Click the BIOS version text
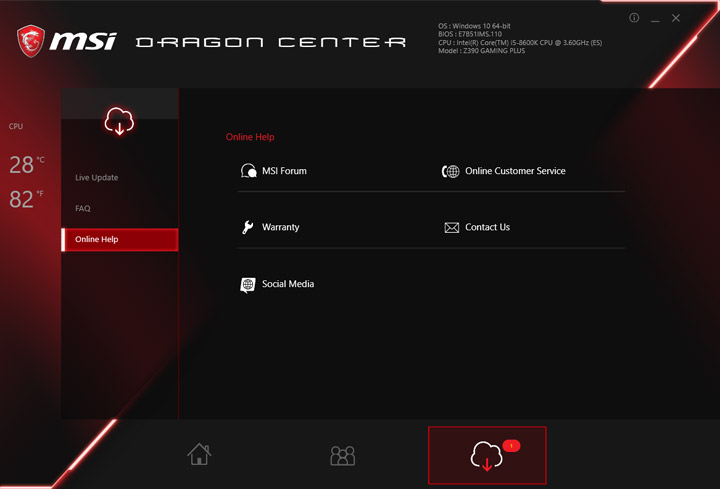The width and height of the screenshot is (720, 489). coord(470,34)
